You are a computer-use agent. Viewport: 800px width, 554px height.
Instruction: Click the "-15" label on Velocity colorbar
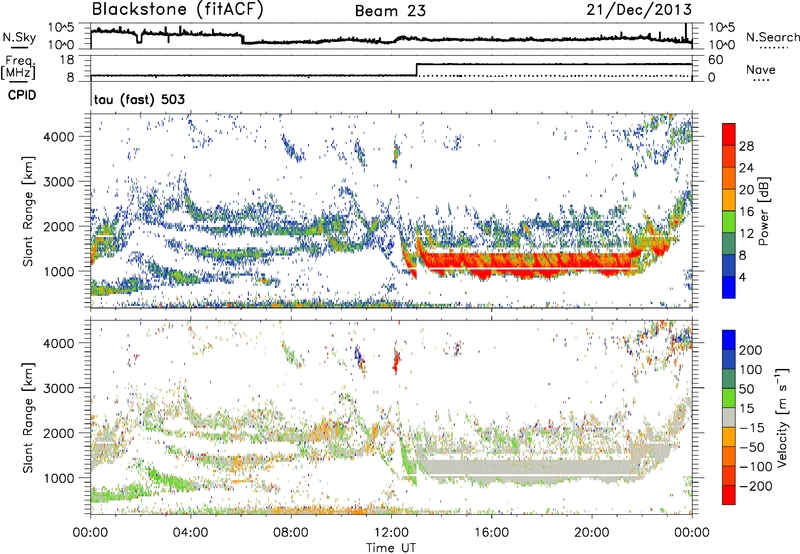click(752, 428)
